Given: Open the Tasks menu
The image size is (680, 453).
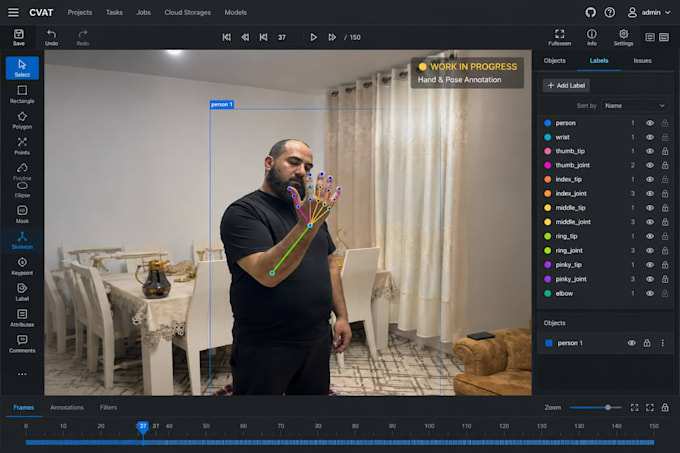Looking at the screenshot, I should click(114, 12).
